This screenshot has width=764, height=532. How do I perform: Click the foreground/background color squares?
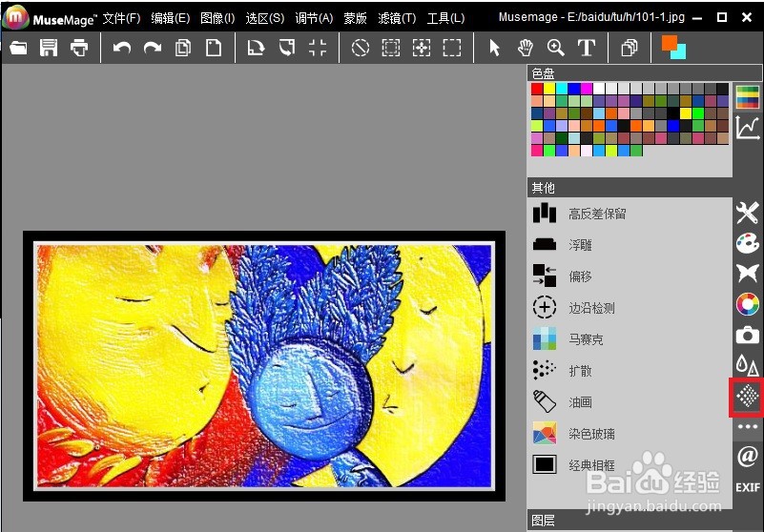point(673,48)
